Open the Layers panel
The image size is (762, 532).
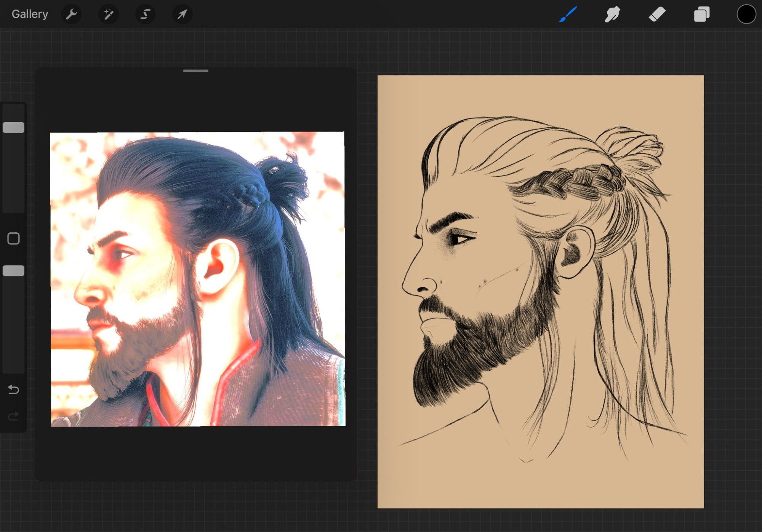(701, 14)
